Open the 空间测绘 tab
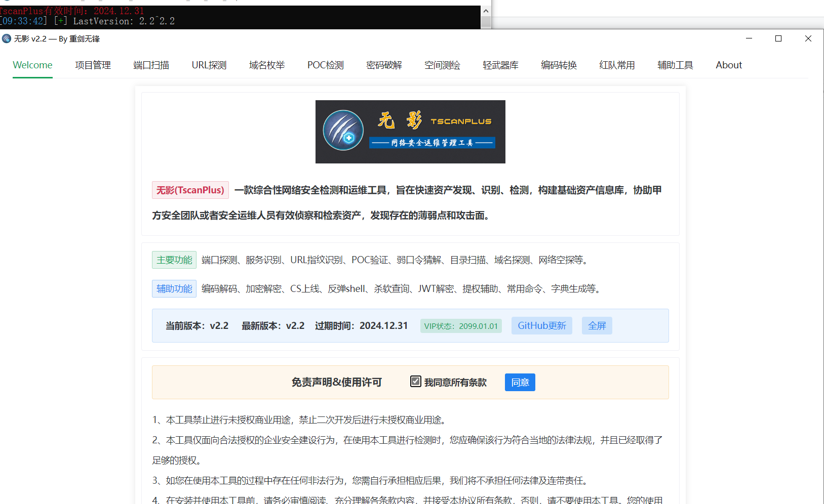The image size is (824, 504). [442, 65]
